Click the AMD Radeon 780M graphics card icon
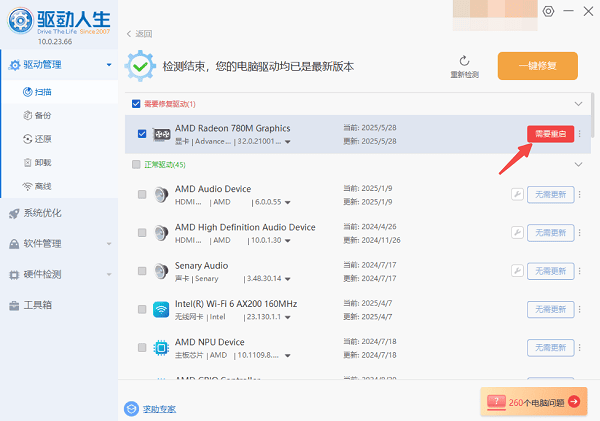 (161, 134)
